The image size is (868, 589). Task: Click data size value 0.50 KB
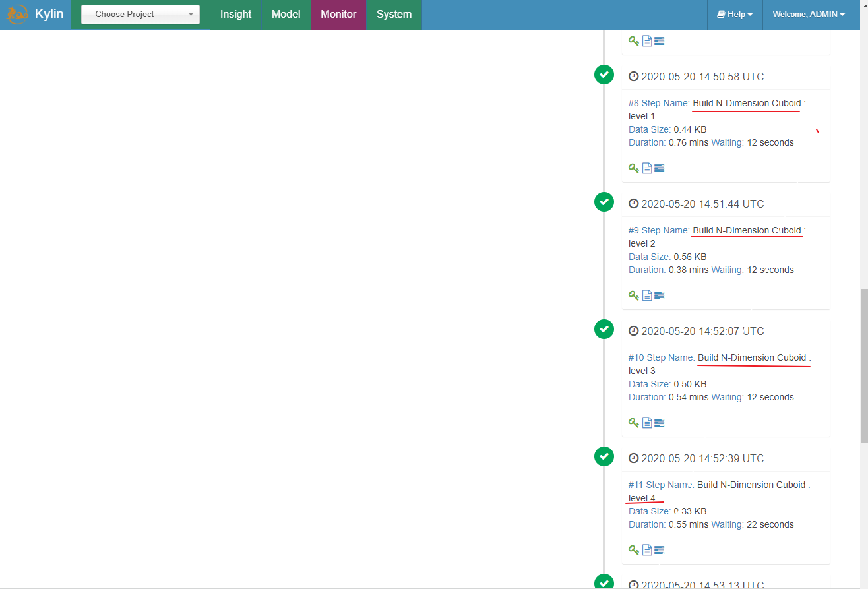pos(690,384)
